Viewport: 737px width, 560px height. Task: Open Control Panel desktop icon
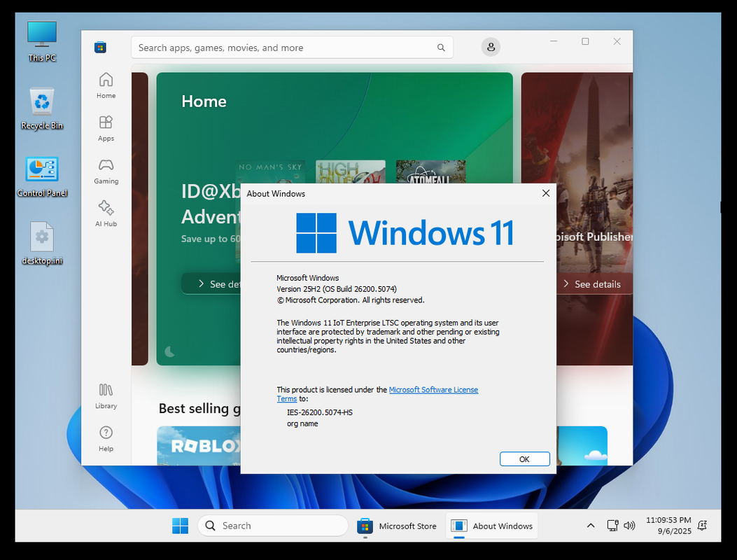(42, 177)
